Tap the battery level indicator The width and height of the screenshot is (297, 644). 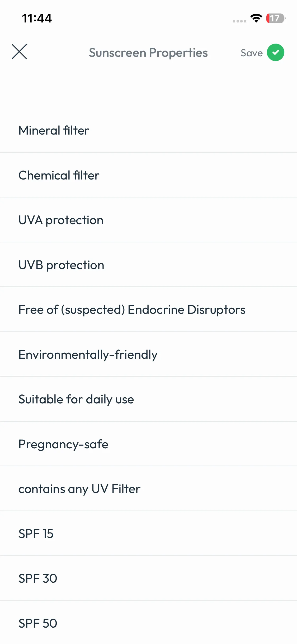pos(276,18)
